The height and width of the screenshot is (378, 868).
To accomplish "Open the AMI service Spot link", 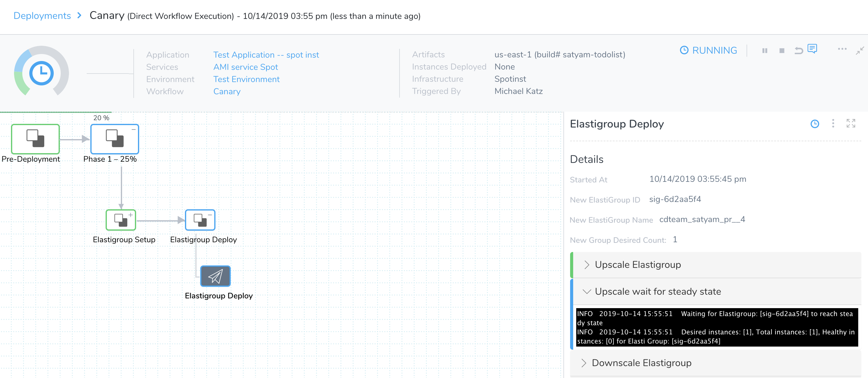I will pos(246,67).
